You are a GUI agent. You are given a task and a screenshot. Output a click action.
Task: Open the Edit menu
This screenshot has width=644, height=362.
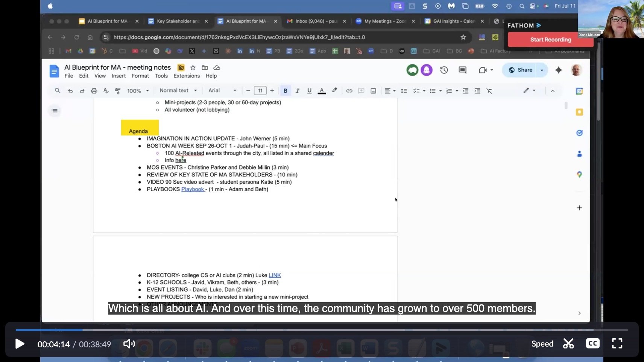(84, 76)
